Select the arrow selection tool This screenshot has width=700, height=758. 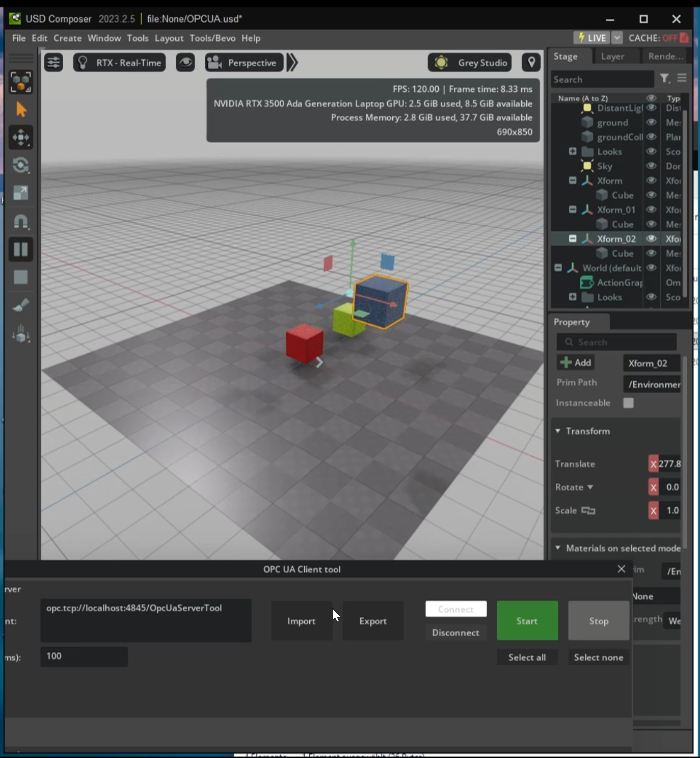point(21,110)
